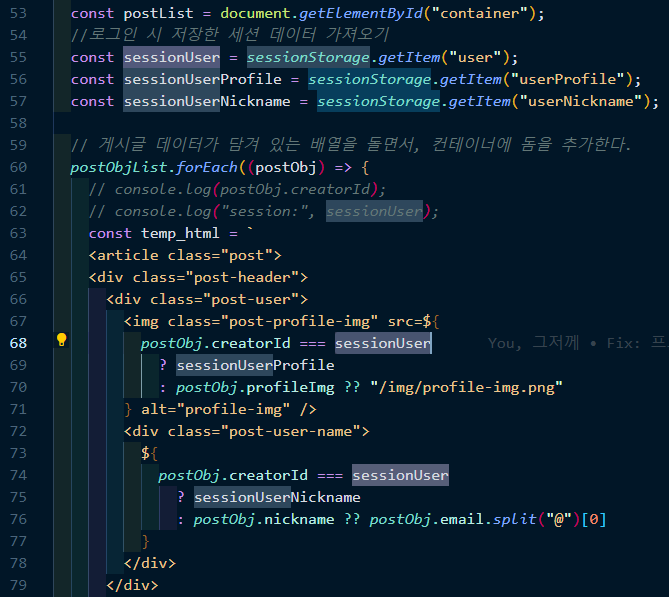Click the "session:" string in comment

pyautogui.click(x=264, y=211)
